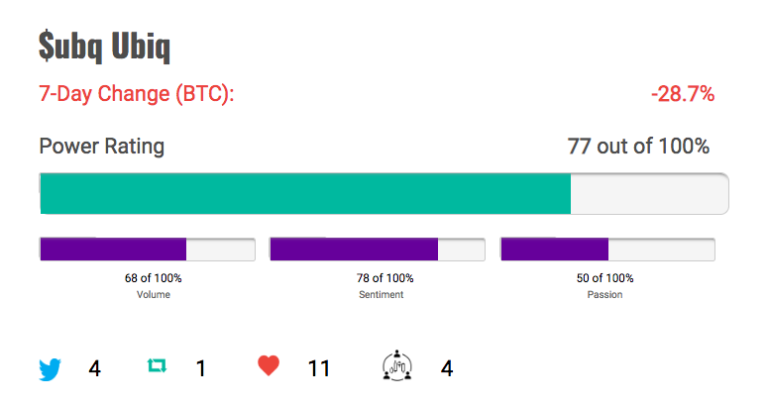Click the $ubq Ubiq heading
This screenshot has height=403, width=768.
(104, 46)
